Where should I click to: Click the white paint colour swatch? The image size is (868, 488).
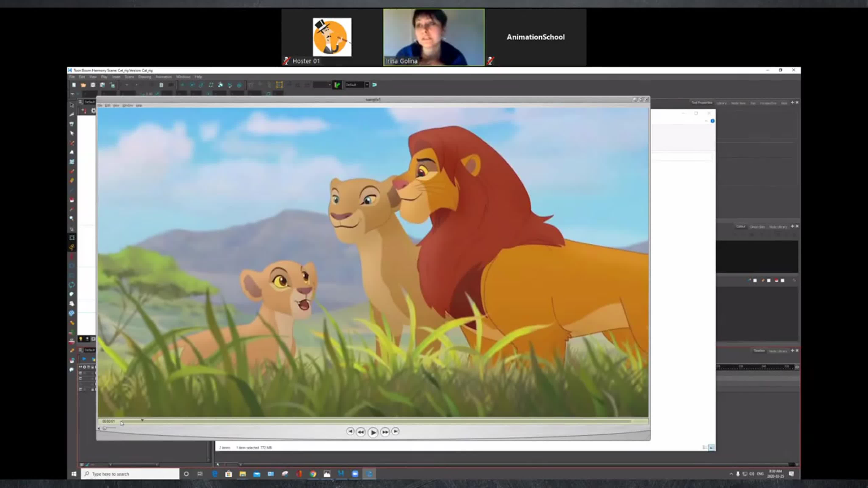click(x=782, y=280)
